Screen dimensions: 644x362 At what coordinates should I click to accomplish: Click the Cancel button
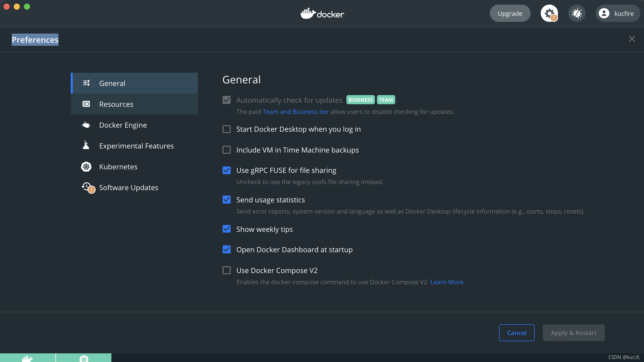[x=517, y=333]
